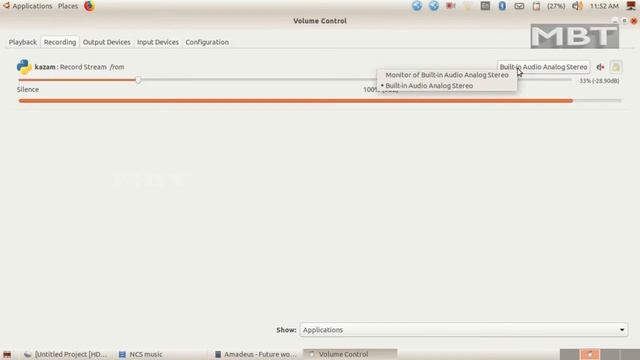640x360 pixels.
Task: Choose Monitor of Built-in Audio Analog Stereo
Action: 447,75
